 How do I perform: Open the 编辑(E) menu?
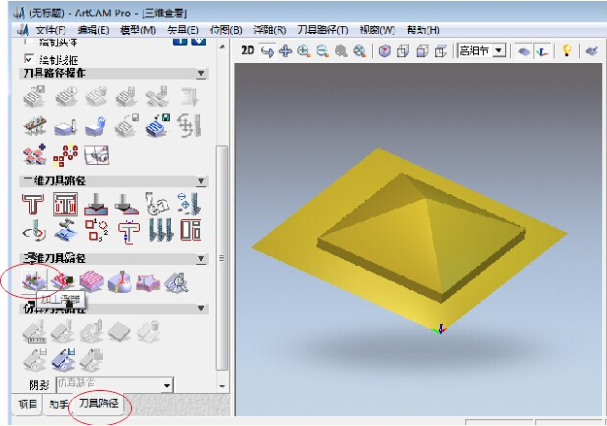tap(93, 30)
